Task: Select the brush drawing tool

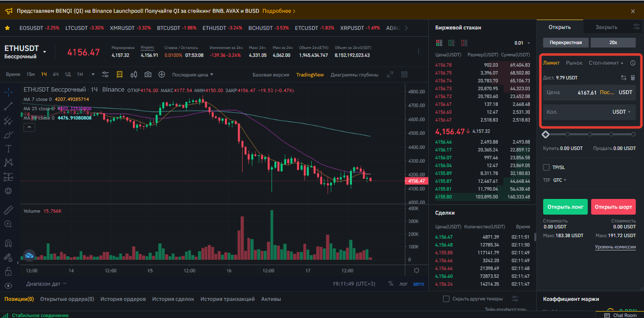Action: [x=8, y=134]
